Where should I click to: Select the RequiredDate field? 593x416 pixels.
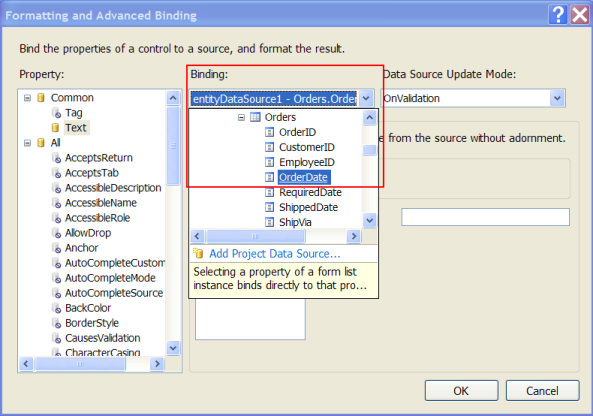(x=310, y=192)
